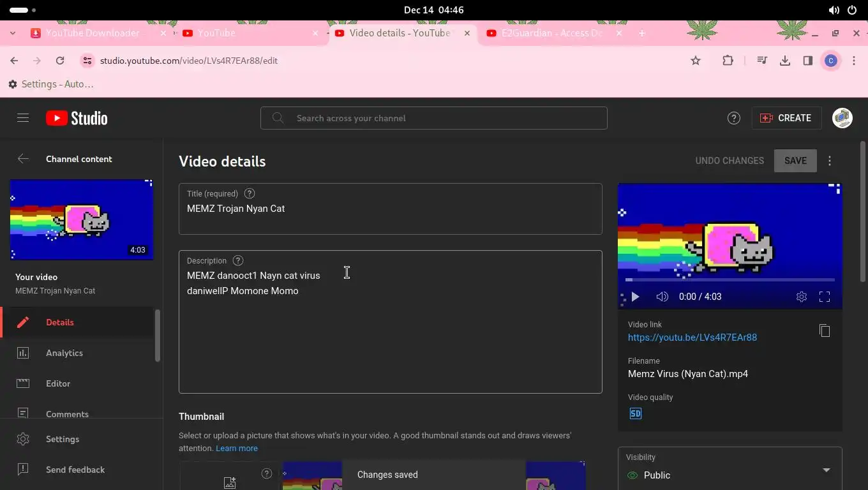The width and height of the screenshot is (868, 490).
Task: Open system volume indicator
Action: 834,10
